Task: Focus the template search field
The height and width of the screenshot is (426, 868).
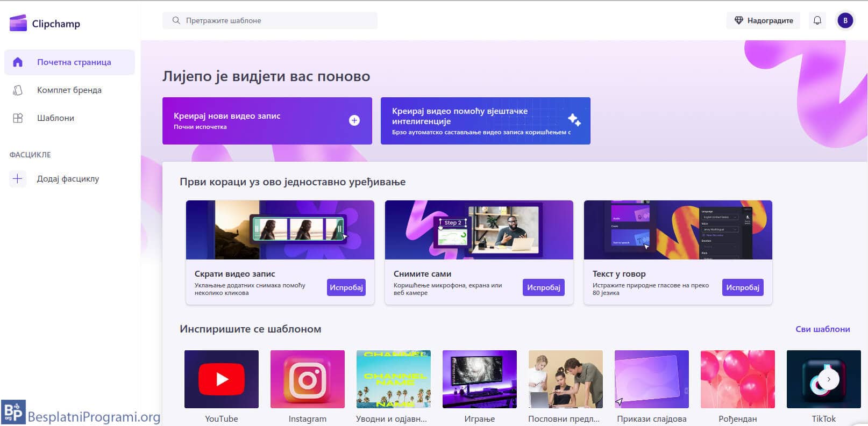Action: [x=270, y=20]
